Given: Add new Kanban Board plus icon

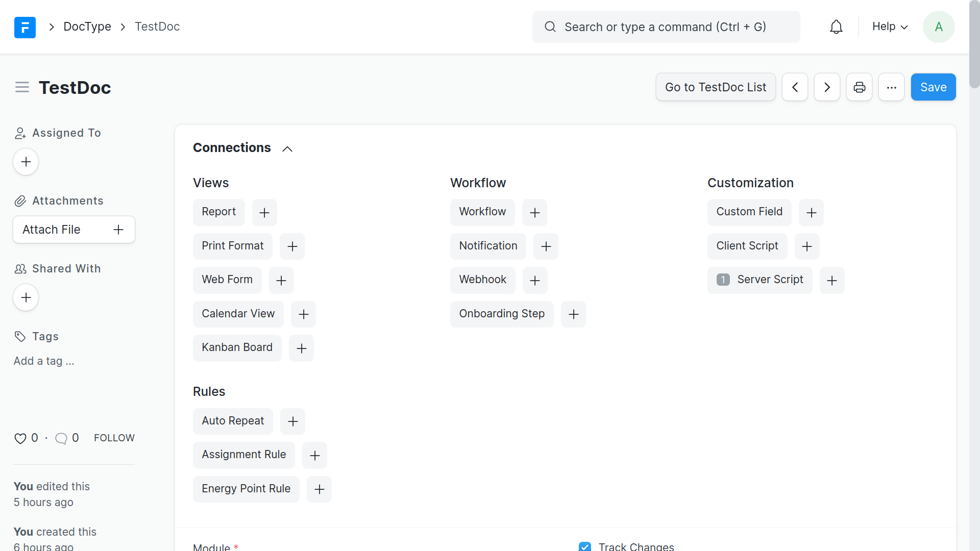Looking at the screenshot, I should click(301, 348).
